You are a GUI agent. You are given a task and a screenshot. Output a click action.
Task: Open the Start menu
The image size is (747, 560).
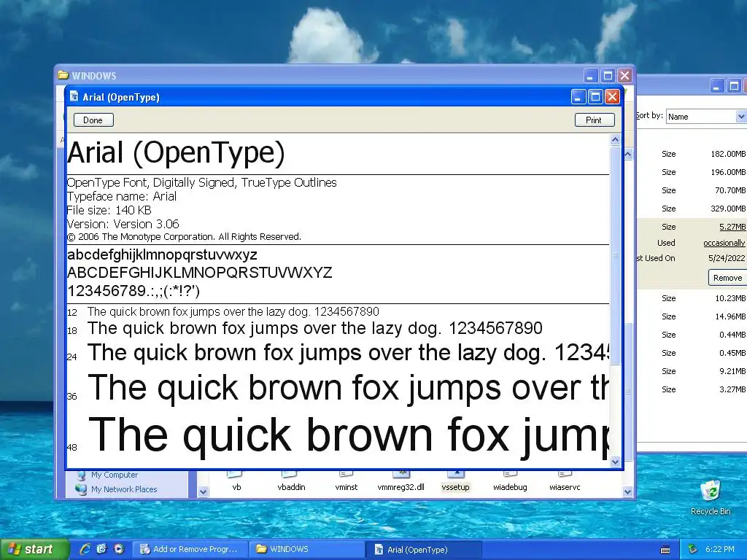pos(34,549)
